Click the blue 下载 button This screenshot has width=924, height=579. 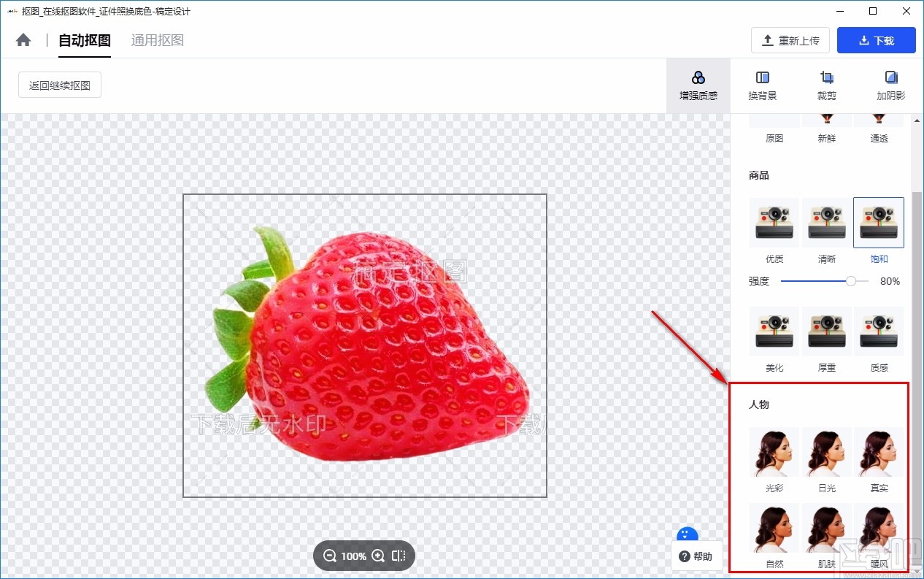877,40
